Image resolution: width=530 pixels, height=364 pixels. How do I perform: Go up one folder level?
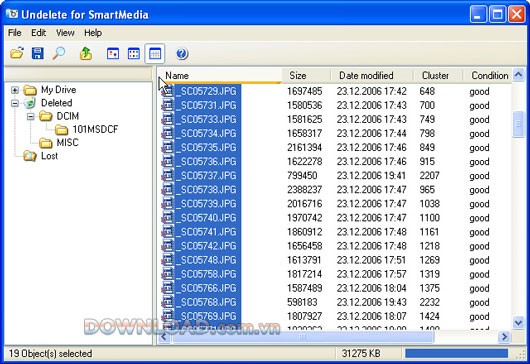(86, 53)
